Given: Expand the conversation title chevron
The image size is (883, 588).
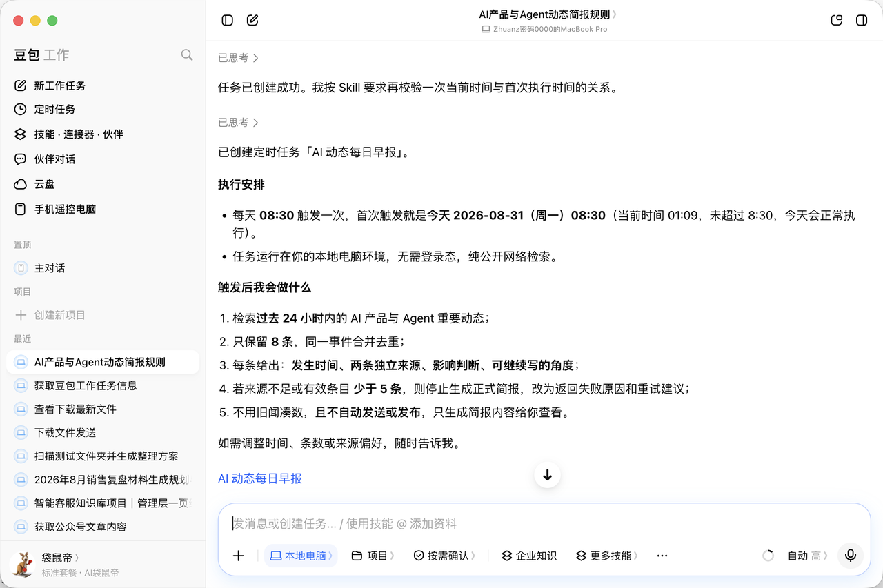Looking at the screenshot, I should (614, 14).
